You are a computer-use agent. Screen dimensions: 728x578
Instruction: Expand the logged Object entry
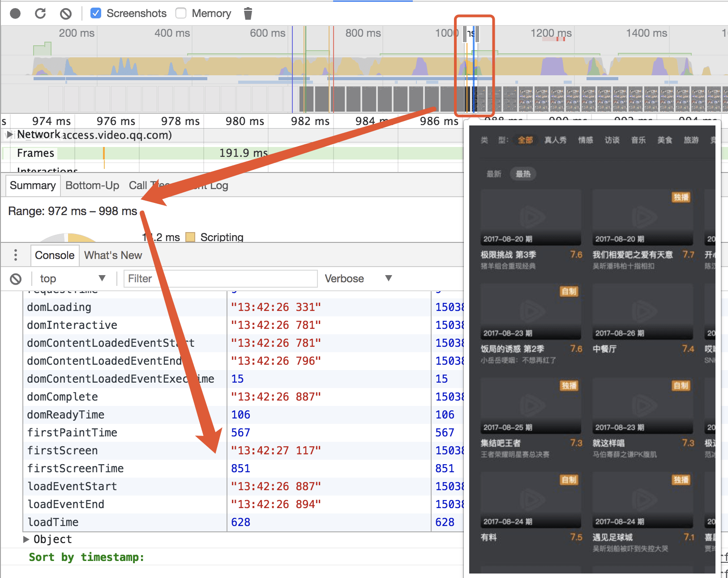tap(26, 539)
